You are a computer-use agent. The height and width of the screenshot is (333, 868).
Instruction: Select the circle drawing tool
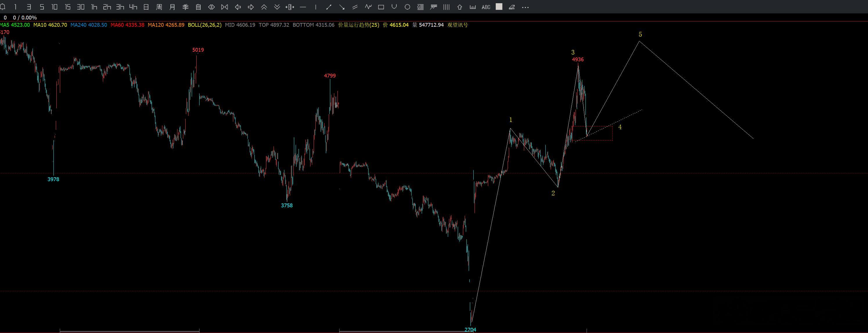(407, 7)
